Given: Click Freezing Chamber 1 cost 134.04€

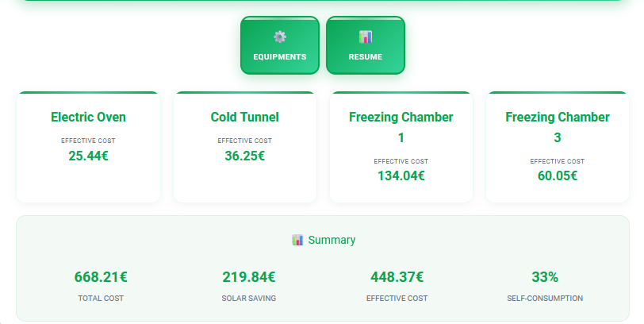Looking at the screenshot, I should [401, 176].
